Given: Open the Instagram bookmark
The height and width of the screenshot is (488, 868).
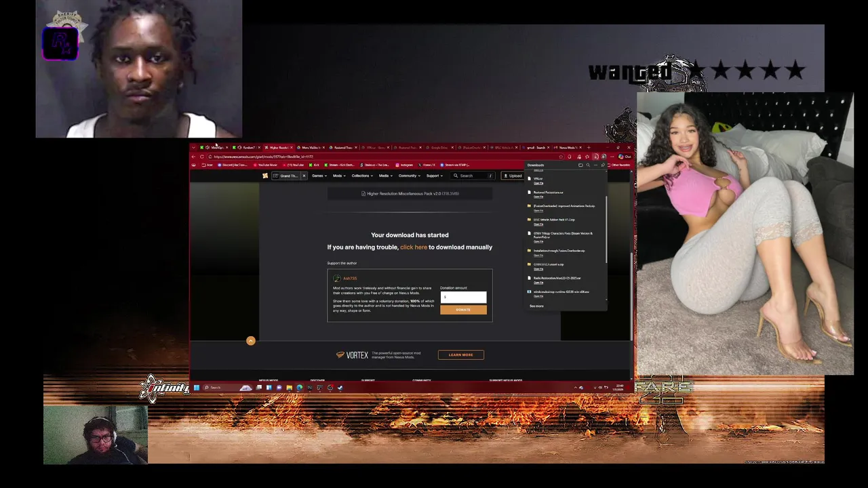Looking at the screenshot, I should pyautogui.click(x=404, y=165).
